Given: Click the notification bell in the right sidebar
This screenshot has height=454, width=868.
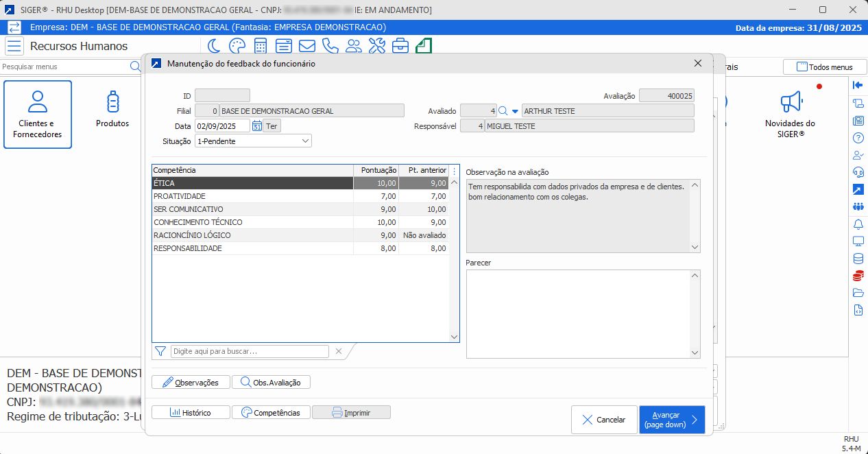Looking at the screenshot, I should pos(858,224).
